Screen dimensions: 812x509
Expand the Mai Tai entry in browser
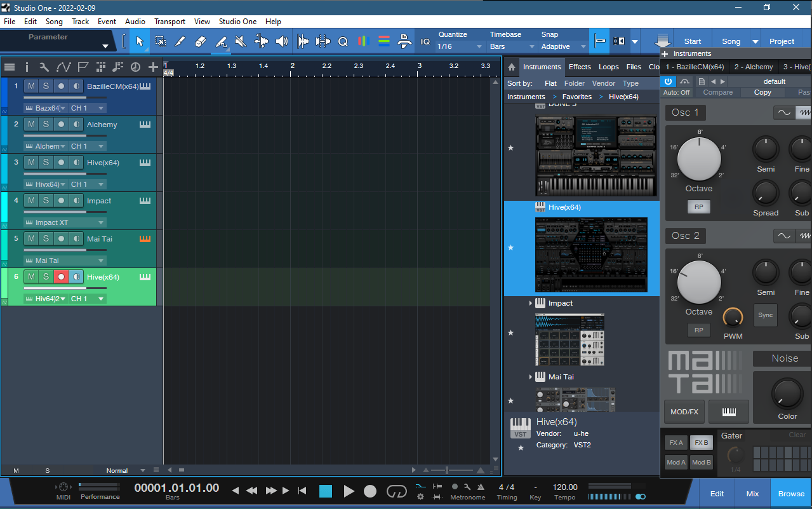[531, 377]
